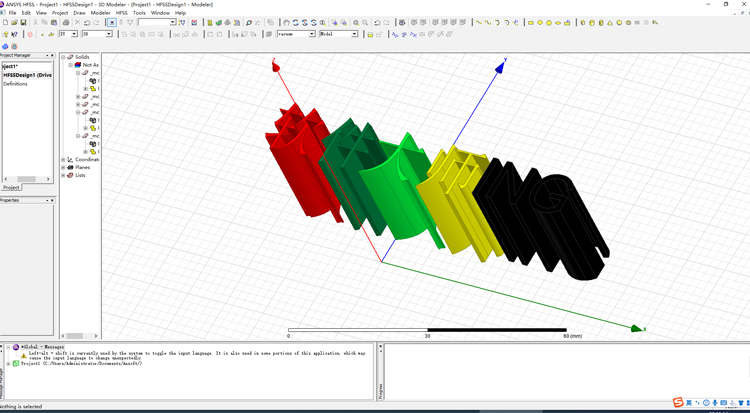Click the context help arrow-question icon
The height and width of the screenshot is (413, 750).
point(15,34)
